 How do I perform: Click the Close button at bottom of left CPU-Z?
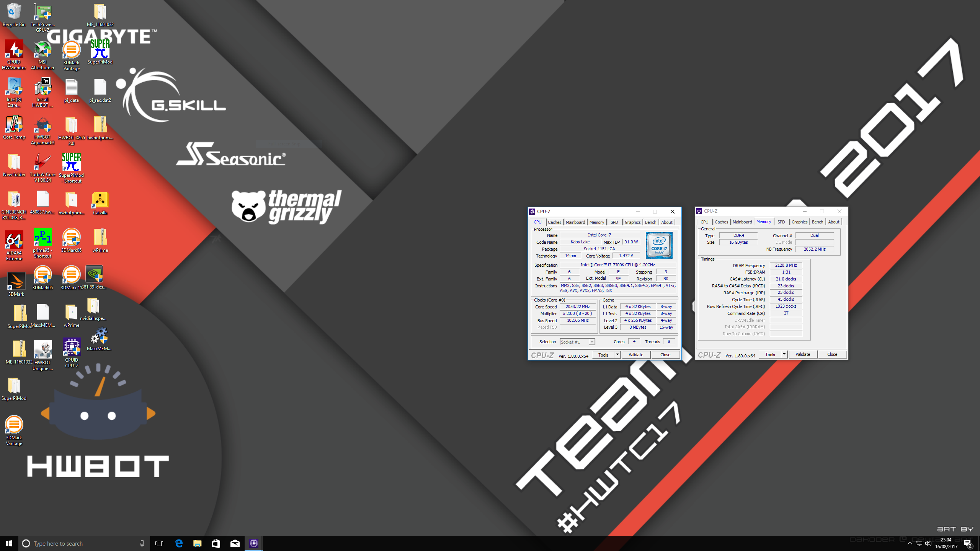665,355
